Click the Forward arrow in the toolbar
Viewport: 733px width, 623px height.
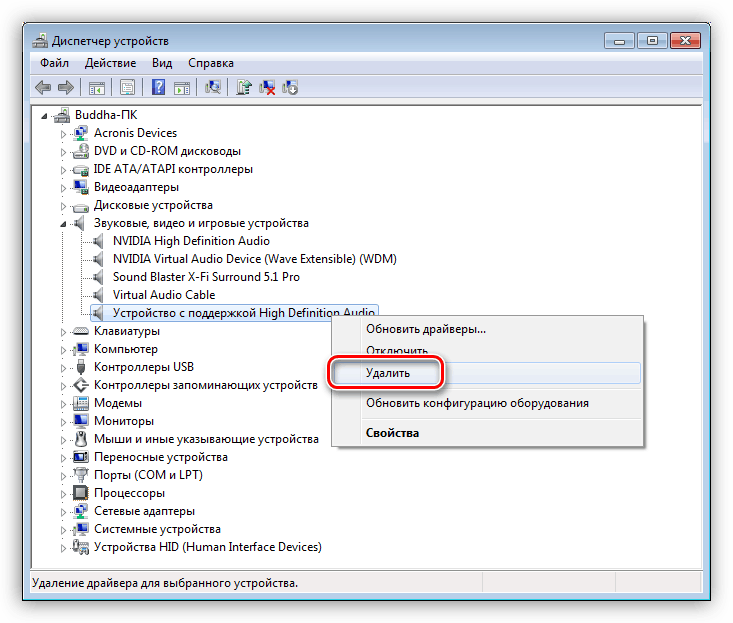[66, 87]
